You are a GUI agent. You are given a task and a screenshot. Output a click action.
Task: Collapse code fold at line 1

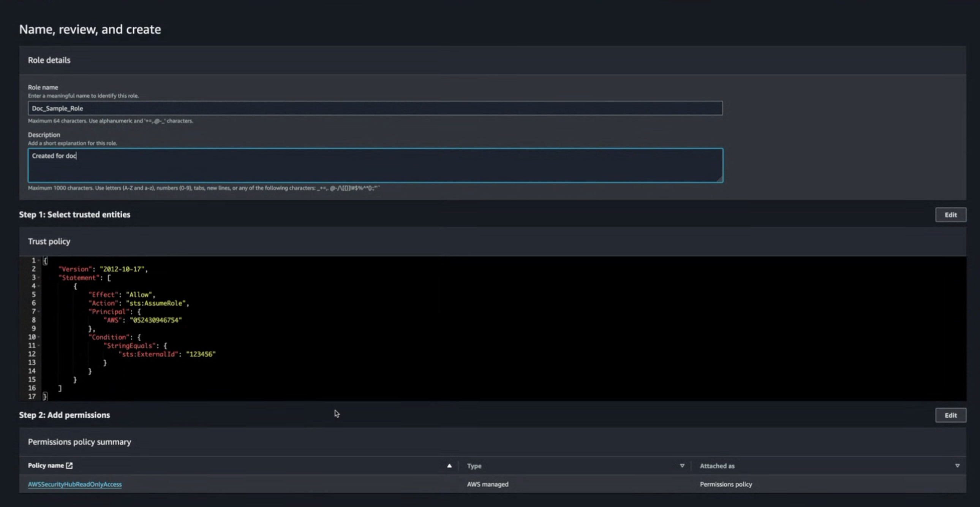39,261
